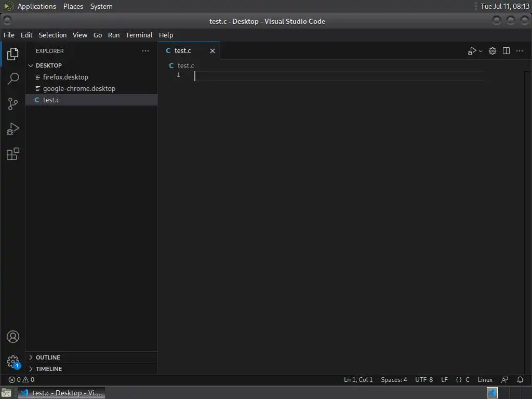
Task: Click Ln 1, Col 1 in status bar
Action: (x=358, y=380)
